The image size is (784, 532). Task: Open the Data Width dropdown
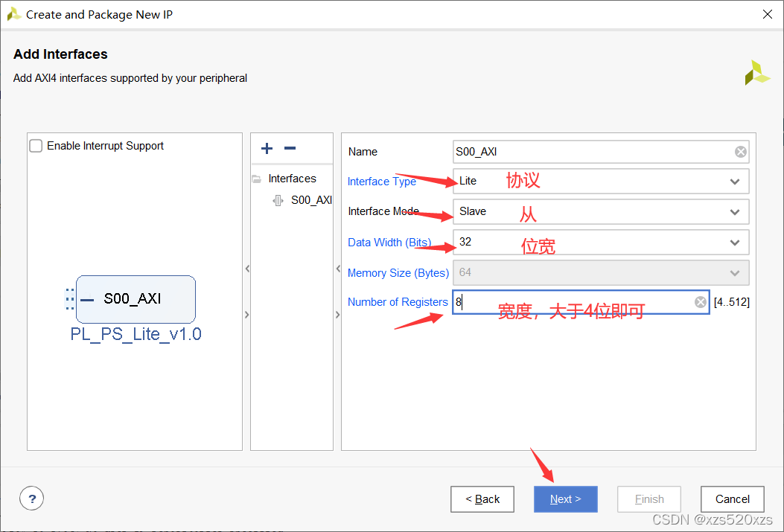[x=601, y=243]
